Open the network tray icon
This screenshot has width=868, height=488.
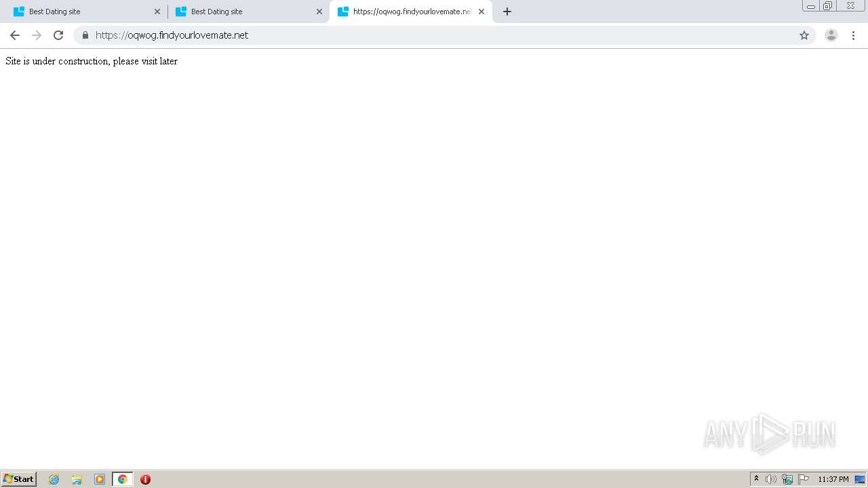(787, 479)
